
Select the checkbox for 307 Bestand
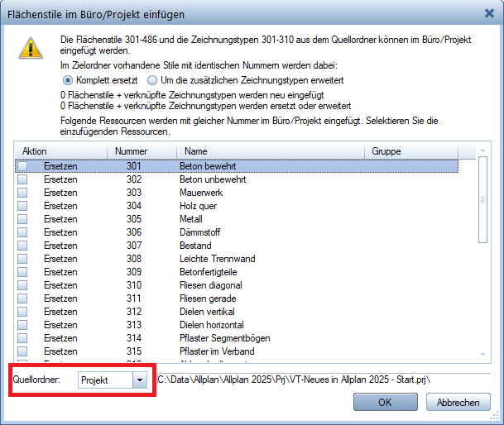(22, 246)
